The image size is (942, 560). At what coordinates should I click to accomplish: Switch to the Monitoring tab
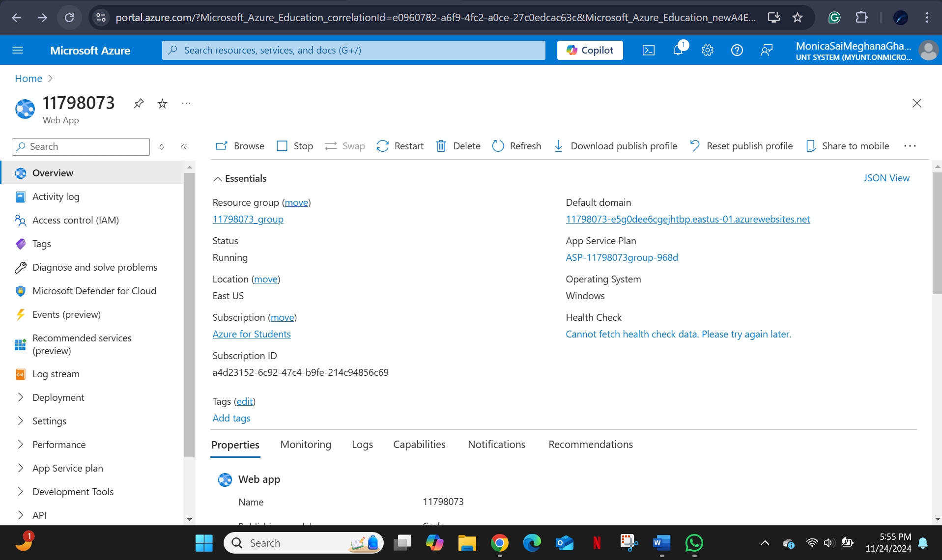click(x=306, y=445)
